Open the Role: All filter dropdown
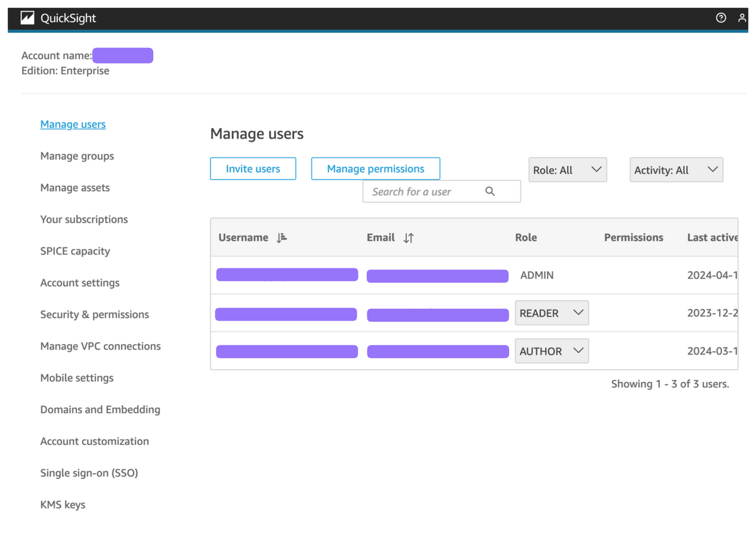This screenshot has width=756, height=535. point(568,170)
